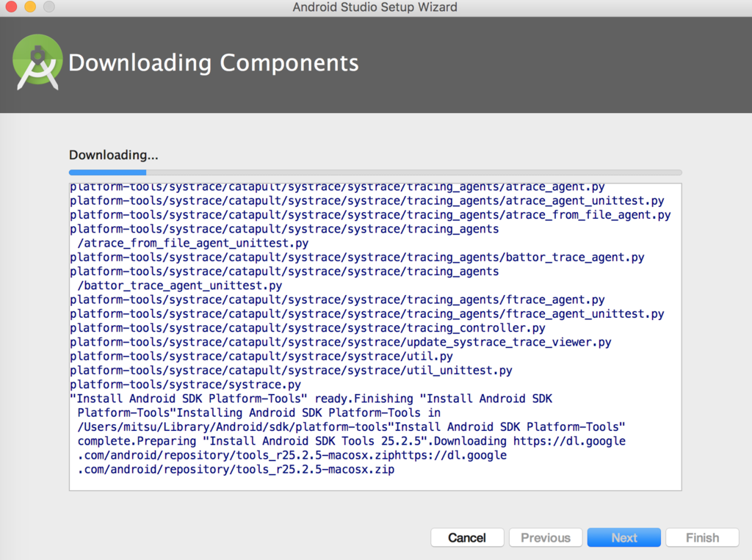
Task: Select the log line ending 'tracing_agents/ftrace_agent.py'
Action: coord(337,299)
